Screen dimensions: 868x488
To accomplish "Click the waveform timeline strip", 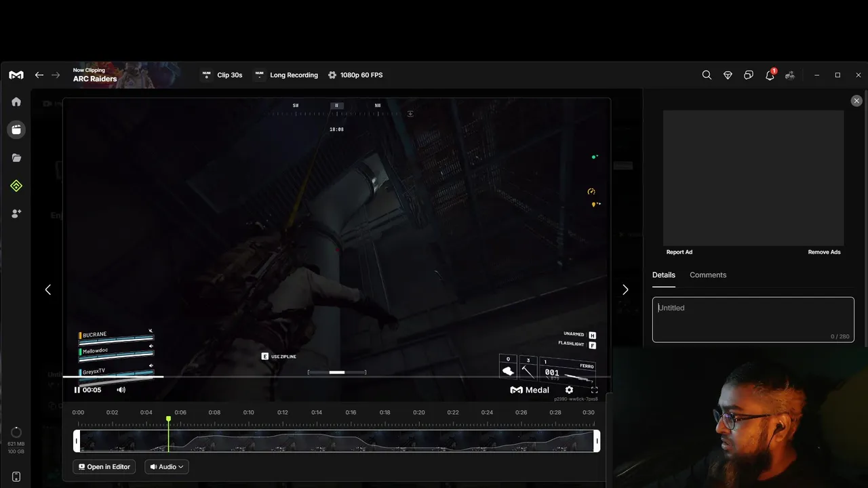I will 336,441.
